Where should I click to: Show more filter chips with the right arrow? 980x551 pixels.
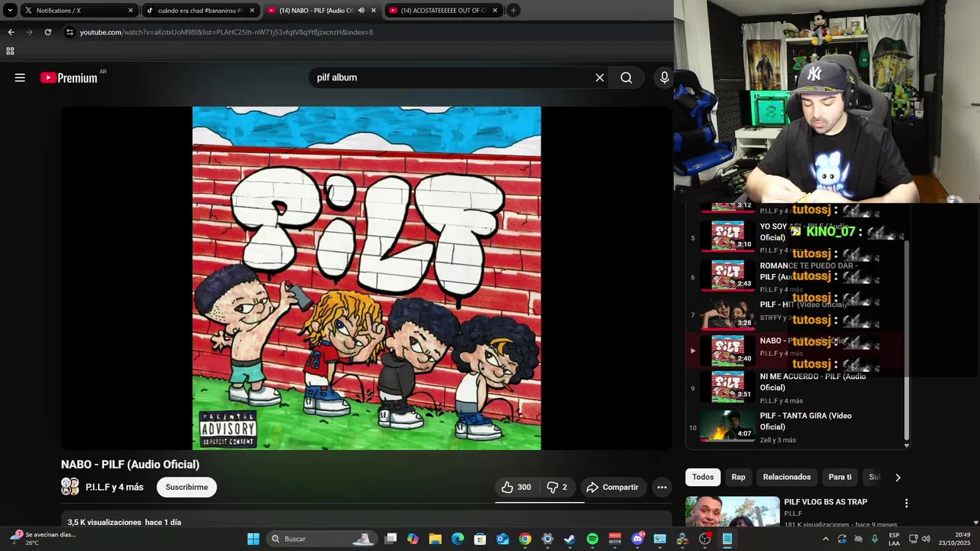click(897, 478)
